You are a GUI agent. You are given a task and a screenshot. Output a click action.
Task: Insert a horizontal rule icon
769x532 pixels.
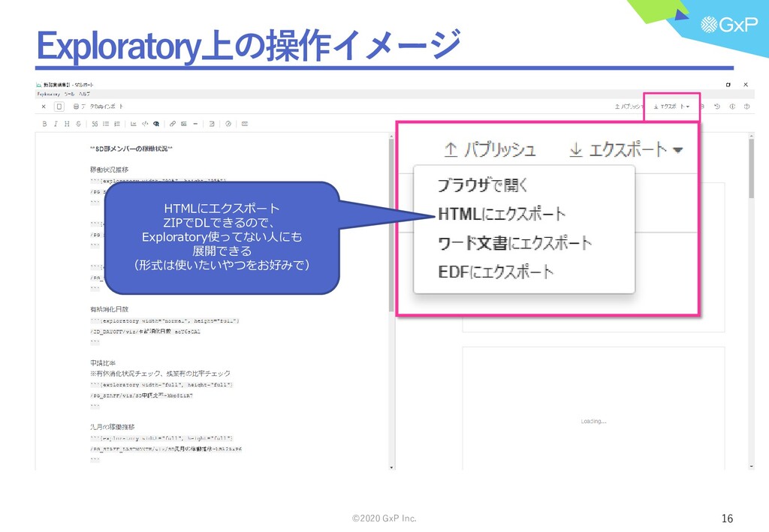[195, 124]
